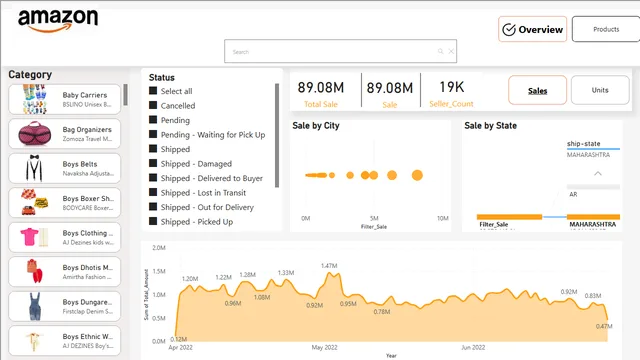Click the Status list scrollbar

[277, 136]
